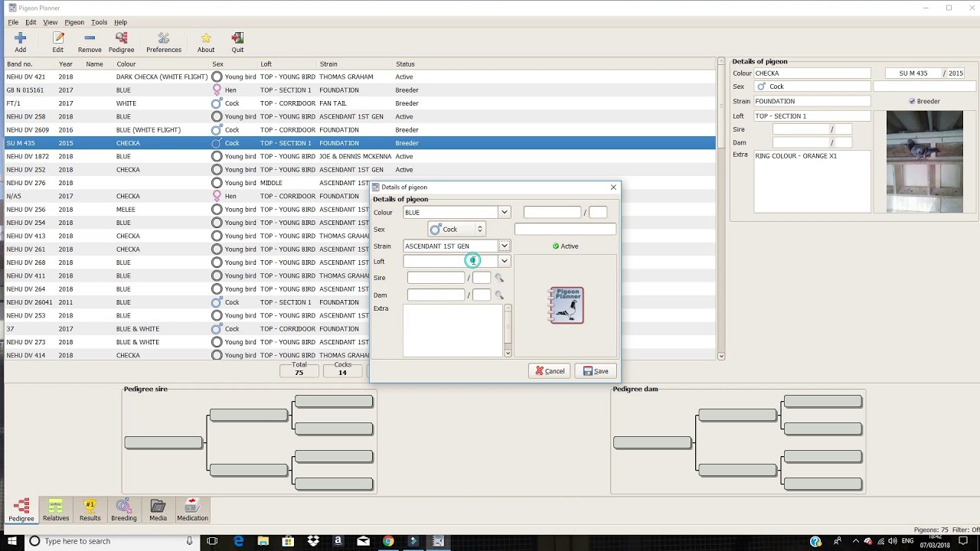Open the Sex selector showing Cock

click(x=456, y=230)
